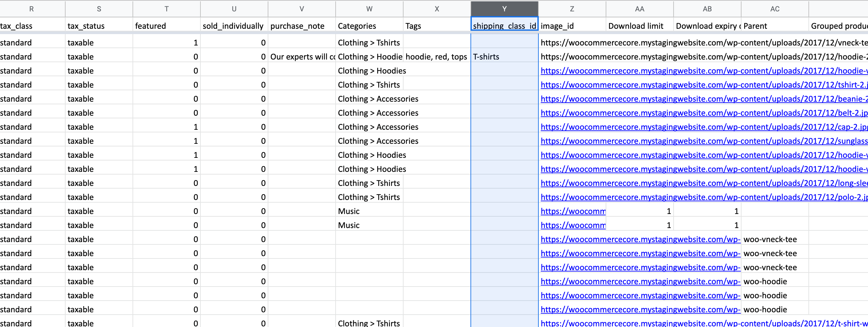Screen dimensions: 868x327
Task: Click column AA header
Action: tap(639, 9)
